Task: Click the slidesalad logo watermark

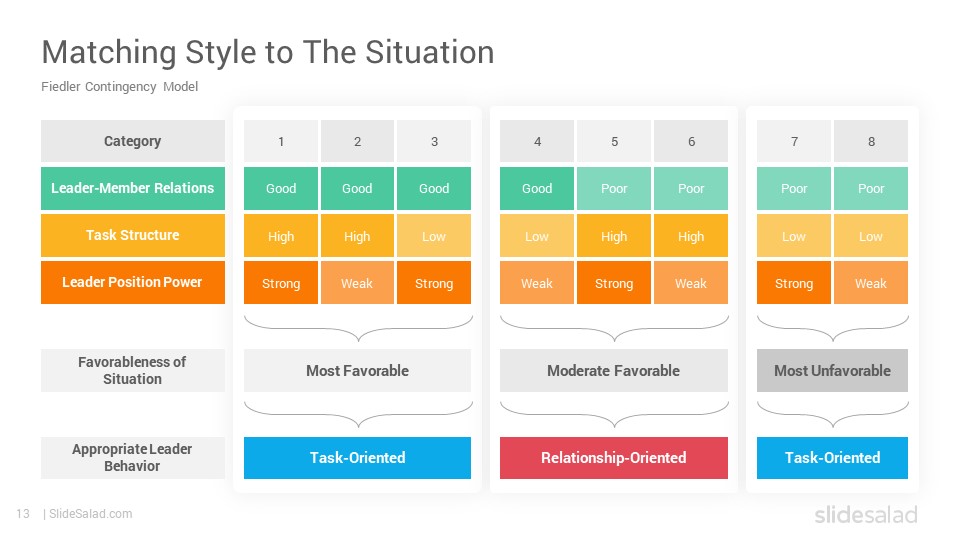Action: coord(866,514)
